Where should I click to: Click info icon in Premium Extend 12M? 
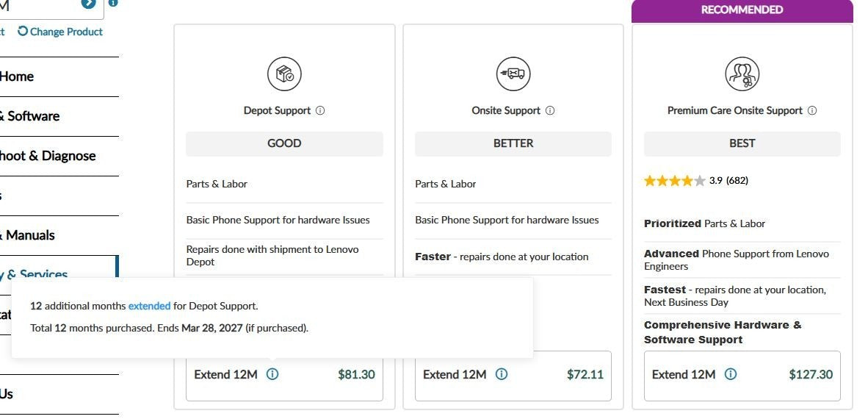click(731, 374)
